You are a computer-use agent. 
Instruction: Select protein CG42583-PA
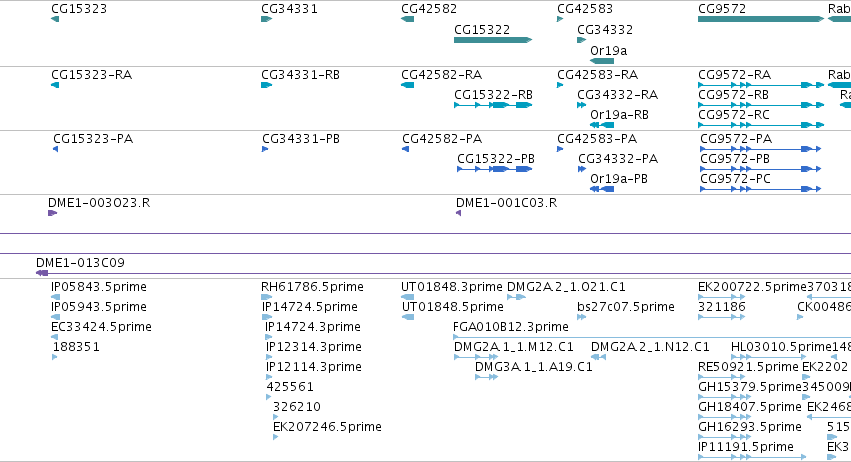(597, 138)
